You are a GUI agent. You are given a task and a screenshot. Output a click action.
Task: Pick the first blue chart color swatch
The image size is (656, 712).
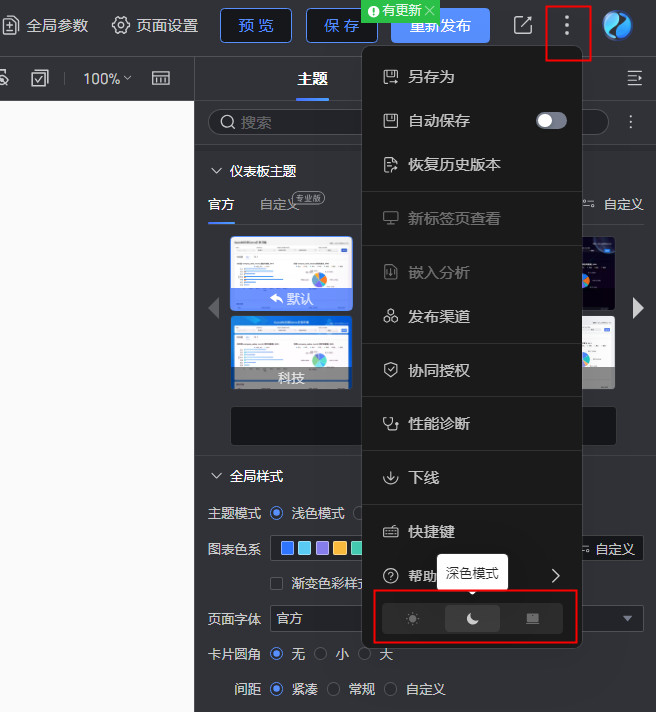point(288,548)
